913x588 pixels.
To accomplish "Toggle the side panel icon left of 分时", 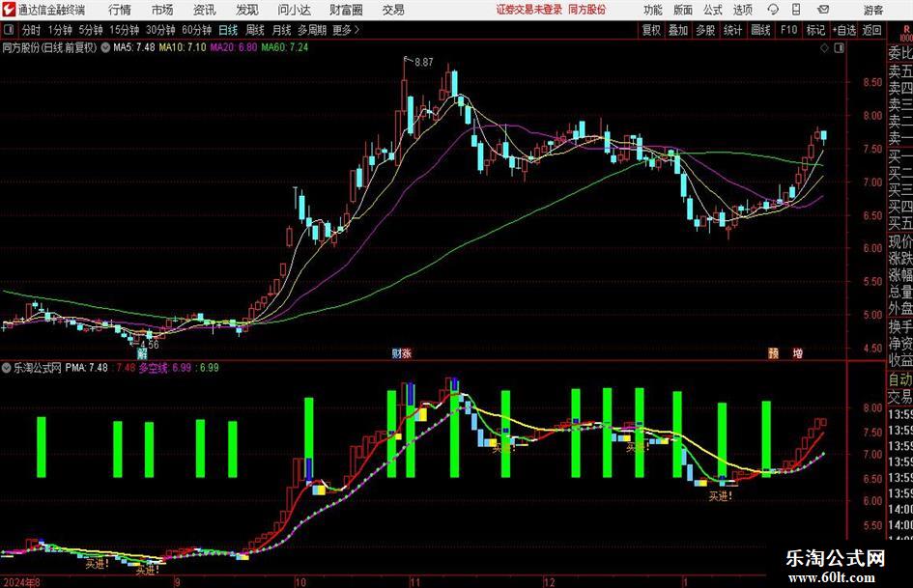I will coord(9,30).
